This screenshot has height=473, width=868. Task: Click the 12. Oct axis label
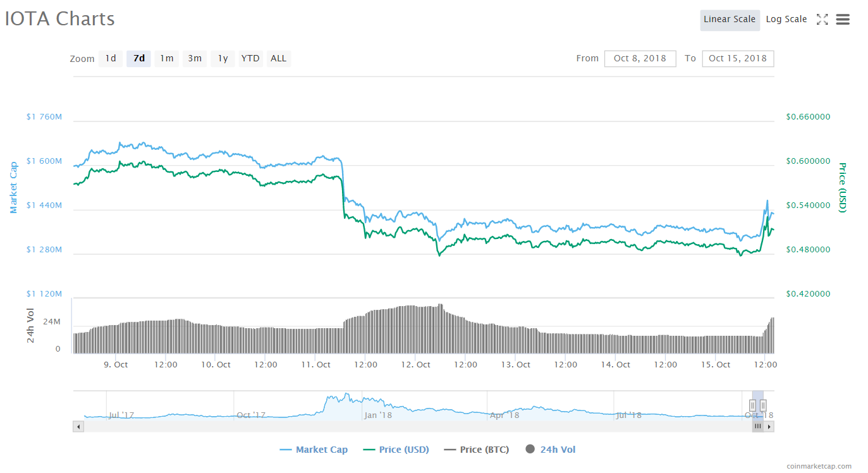[x=416, y=364]
